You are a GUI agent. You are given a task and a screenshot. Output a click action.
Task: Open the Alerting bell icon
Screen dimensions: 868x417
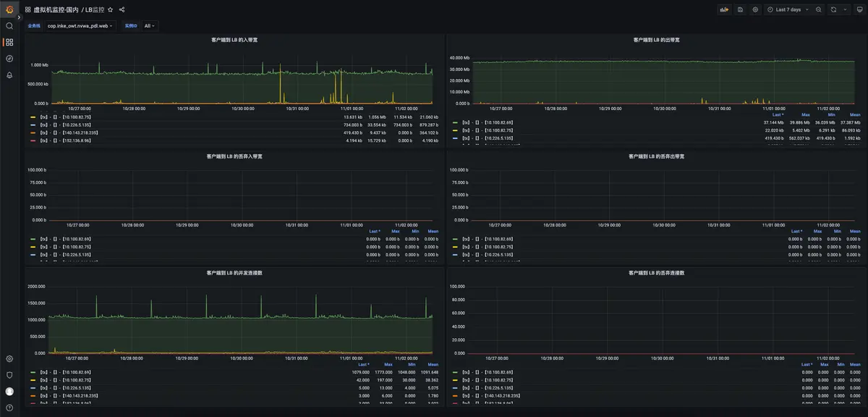(9, 75)
